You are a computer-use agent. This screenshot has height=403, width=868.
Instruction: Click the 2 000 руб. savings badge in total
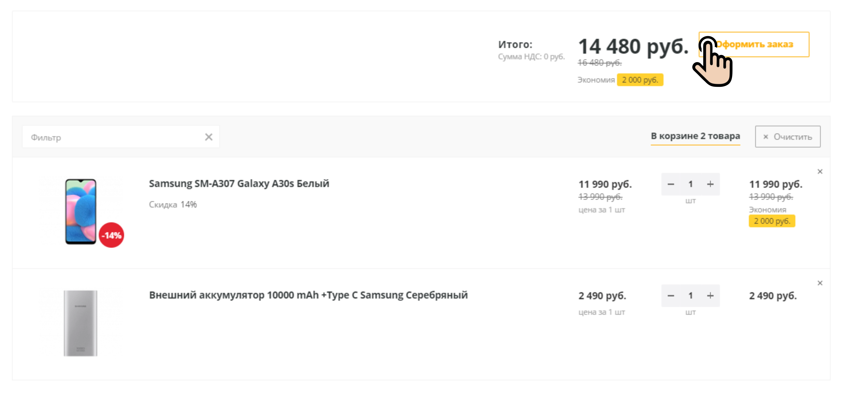[x=640, y=80]
